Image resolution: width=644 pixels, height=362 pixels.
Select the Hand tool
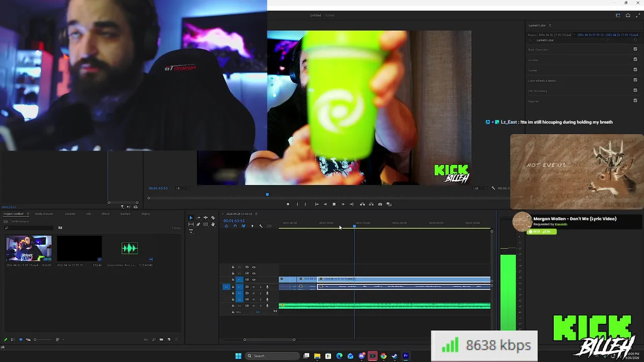213,224
